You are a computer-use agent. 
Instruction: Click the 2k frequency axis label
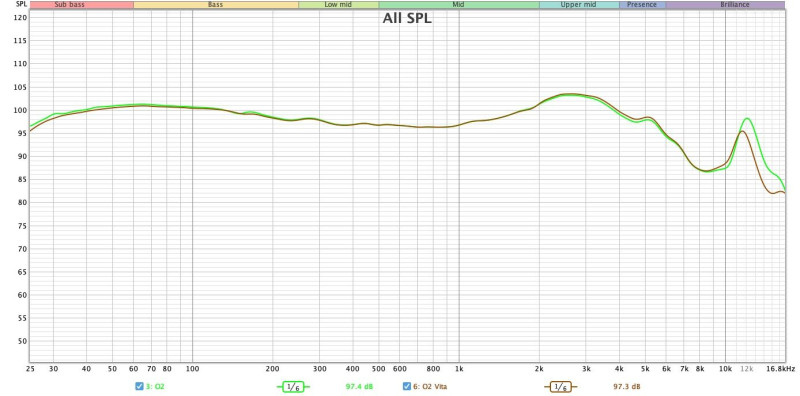tap(539, 368)
